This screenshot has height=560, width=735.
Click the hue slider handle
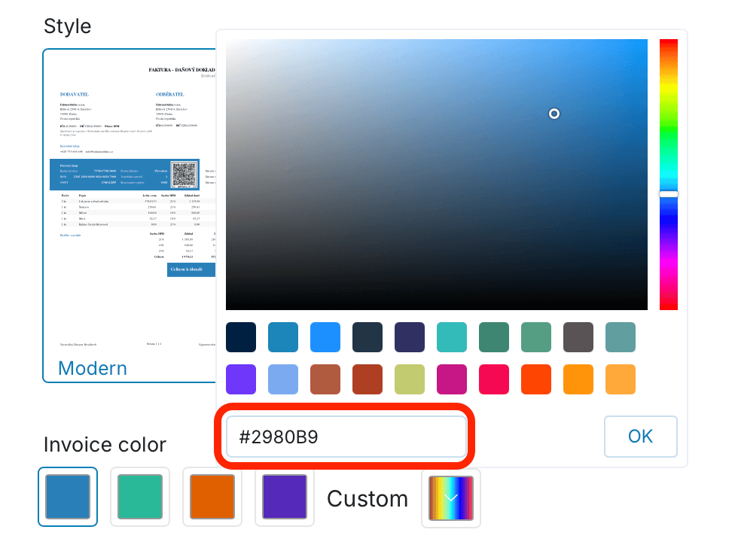tap(669, 194)
